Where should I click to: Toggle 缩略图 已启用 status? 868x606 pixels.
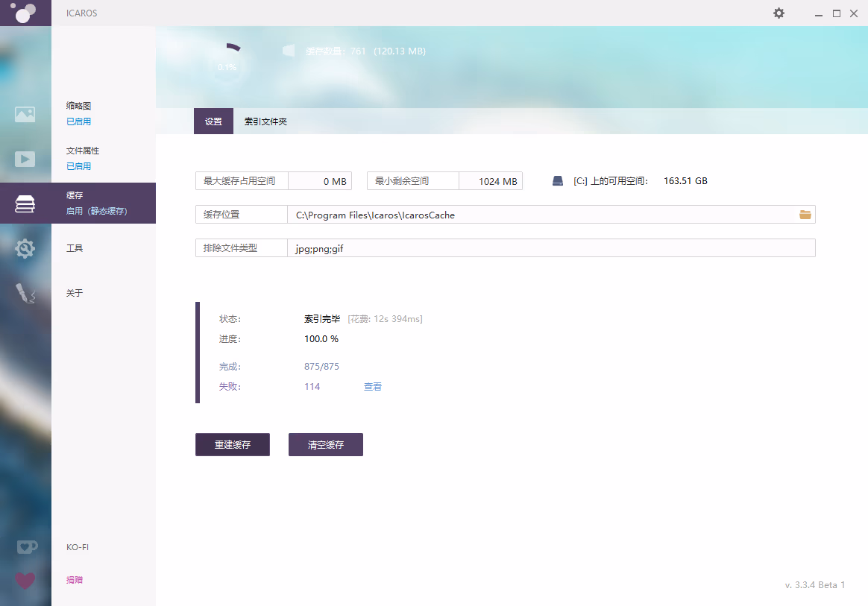coord(78,121)
